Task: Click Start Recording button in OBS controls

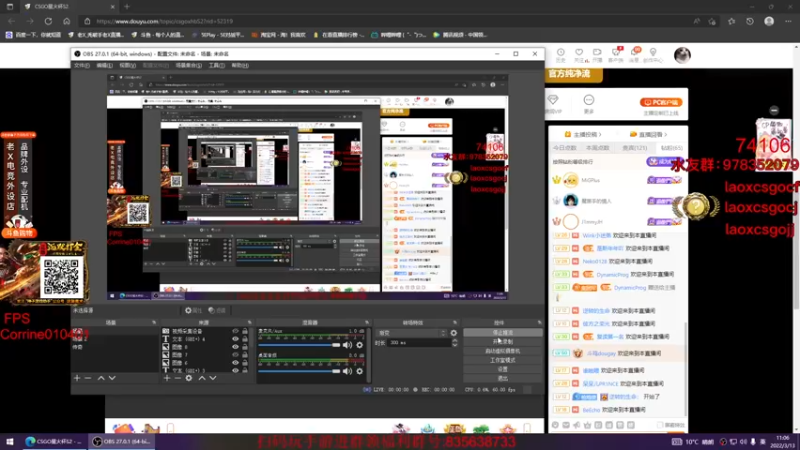Action: 503,342
